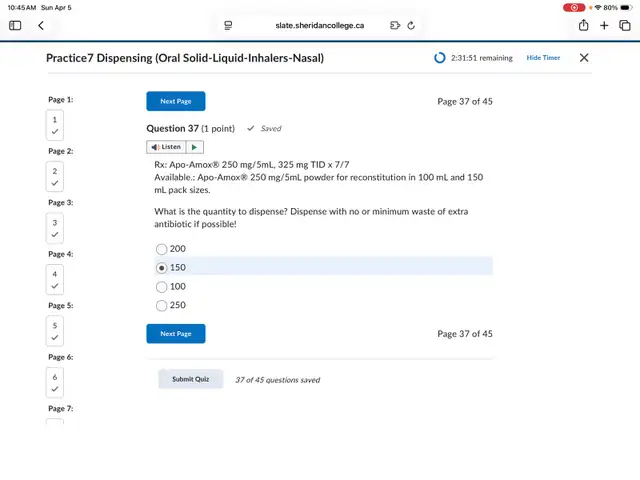The image size is (640, 480).
Task: Open the Share sheet icon
Action: pos(584,25)
